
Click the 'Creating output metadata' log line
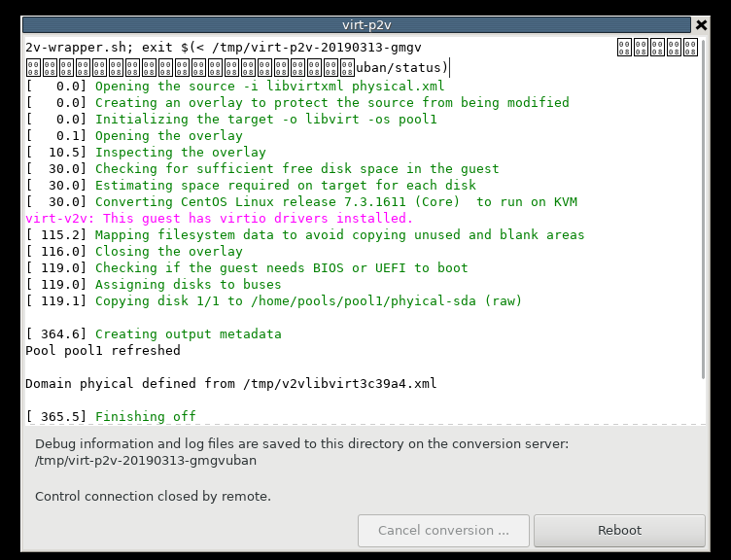pyautogui.click(x=188, y=333)
